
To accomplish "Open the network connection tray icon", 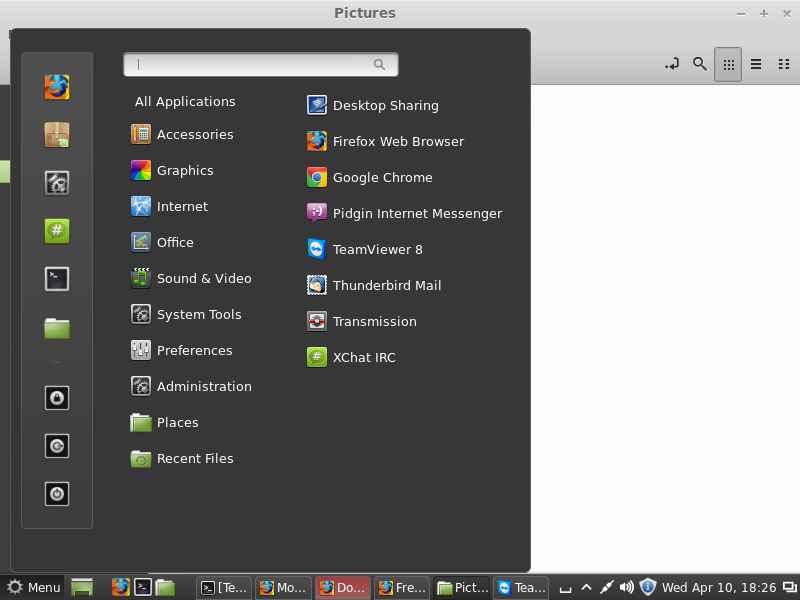I will pyautogui.click(x=606, y=588).
